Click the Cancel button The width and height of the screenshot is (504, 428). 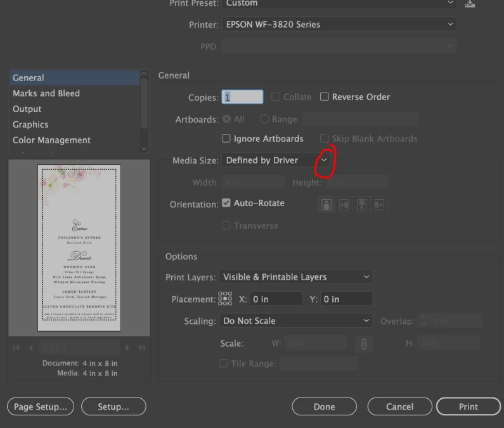tap(400, 406)
